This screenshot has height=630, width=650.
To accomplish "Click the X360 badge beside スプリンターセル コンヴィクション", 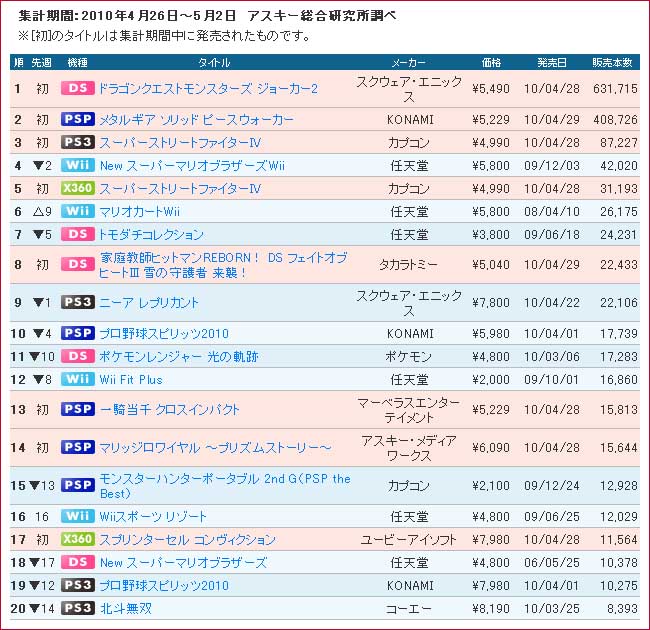I will pos(78,539).
